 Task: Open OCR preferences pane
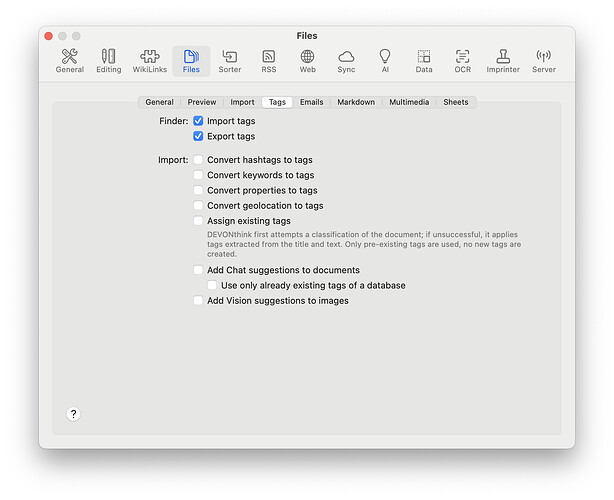pos(462,61)
